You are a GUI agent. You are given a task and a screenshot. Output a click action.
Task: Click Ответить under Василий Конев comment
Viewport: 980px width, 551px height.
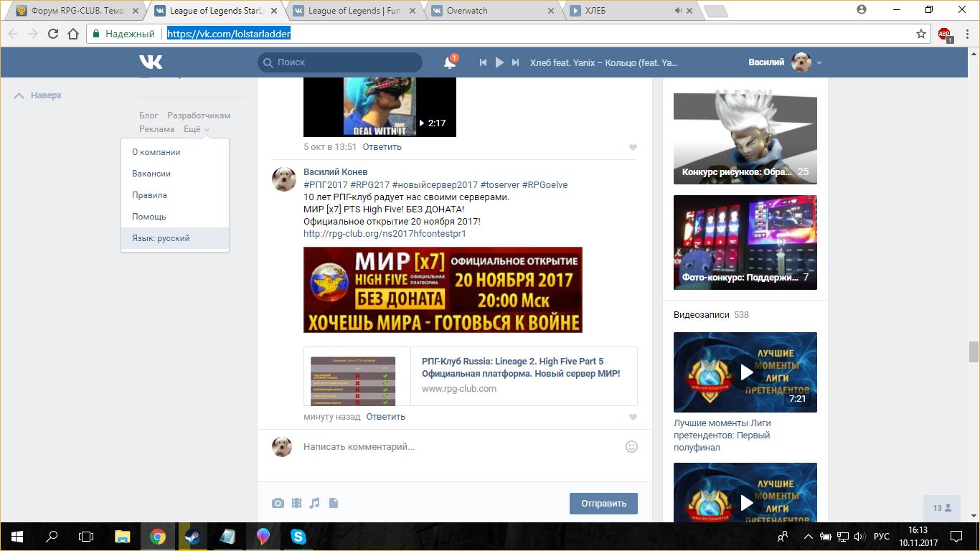tap(385, 416)
